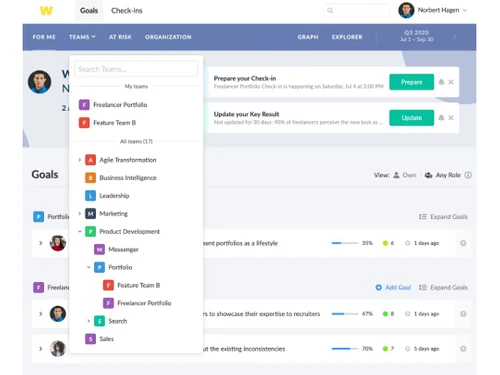Click the 47% progress bar
500x375 pixels.
[x=345, y=314]
